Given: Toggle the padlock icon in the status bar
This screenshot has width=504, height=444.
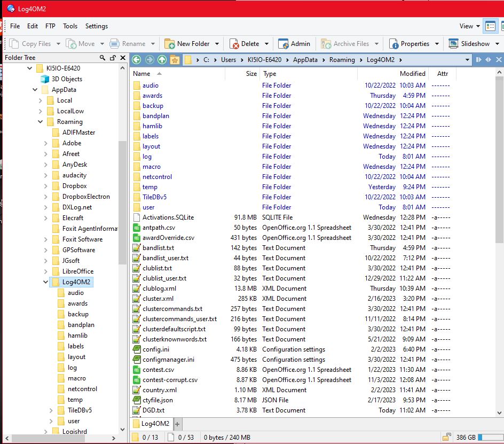Looking at the screenshot, I should pos(447,437).
